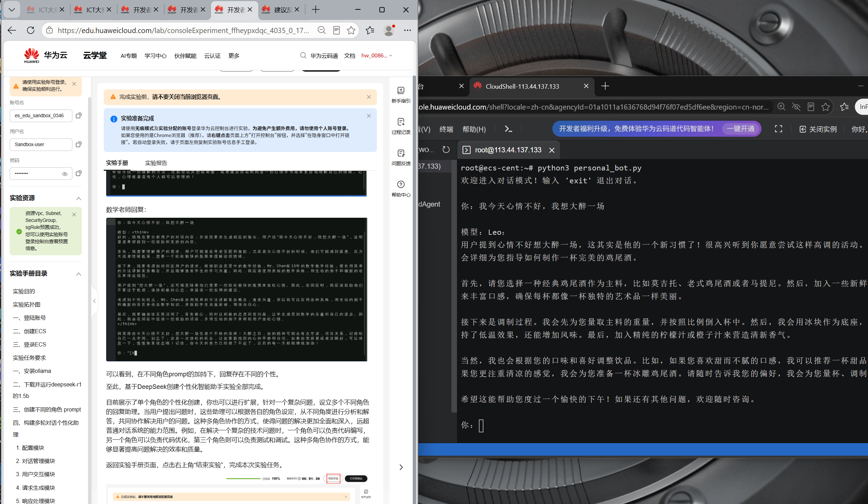Collapse the 实验手册目录 section
This screenshot has width=868, height=504.
79,274
